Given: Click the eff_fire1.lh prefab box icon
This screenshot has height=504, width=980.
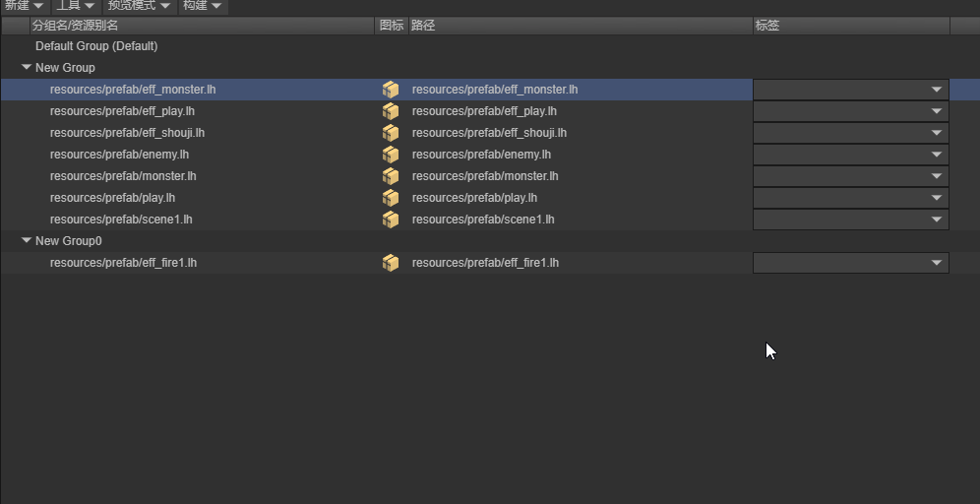Looking at the screenshot, I should [x=391, y=263].
